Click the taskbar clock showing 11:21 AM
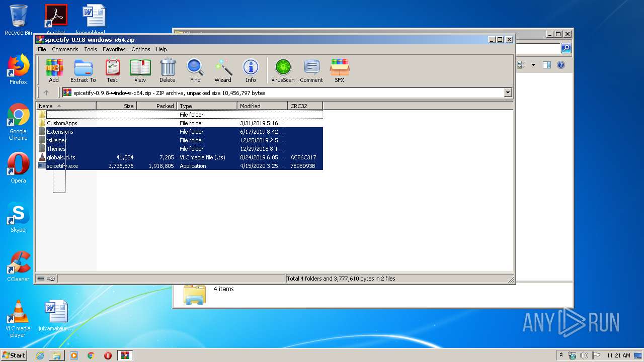Screen dimensions: 644x362 (x=618, y=355)
